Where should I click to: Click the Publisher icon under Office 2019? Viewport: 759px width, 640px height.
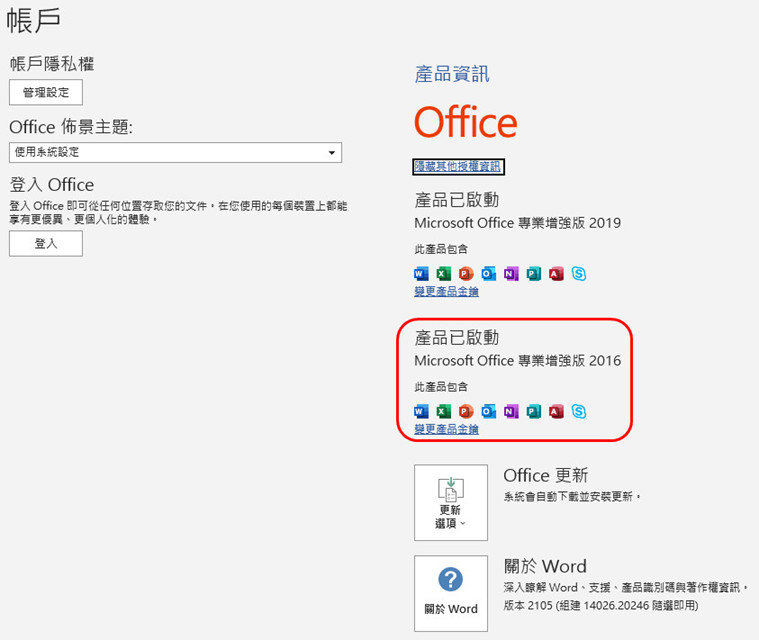[x=533, y=273]
